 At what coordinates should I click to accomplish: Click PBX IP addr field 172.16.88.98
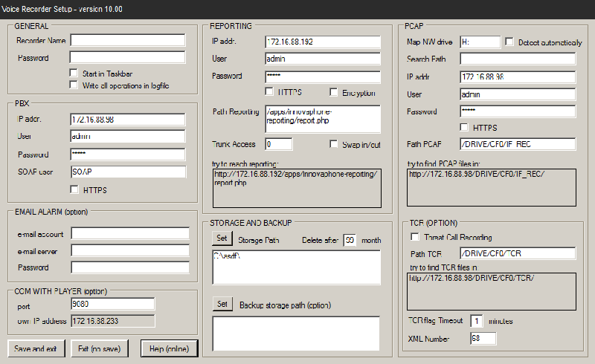tap(128, 120)
